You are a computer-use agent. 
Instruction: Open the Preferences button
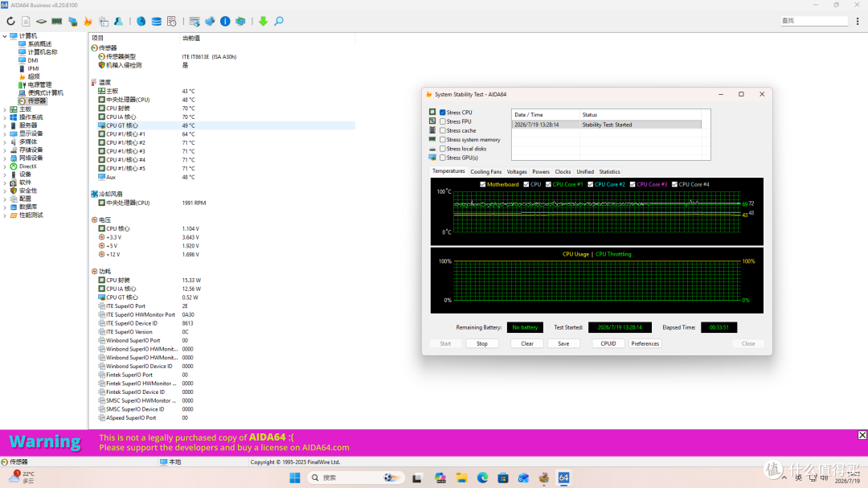pos(645,343)
